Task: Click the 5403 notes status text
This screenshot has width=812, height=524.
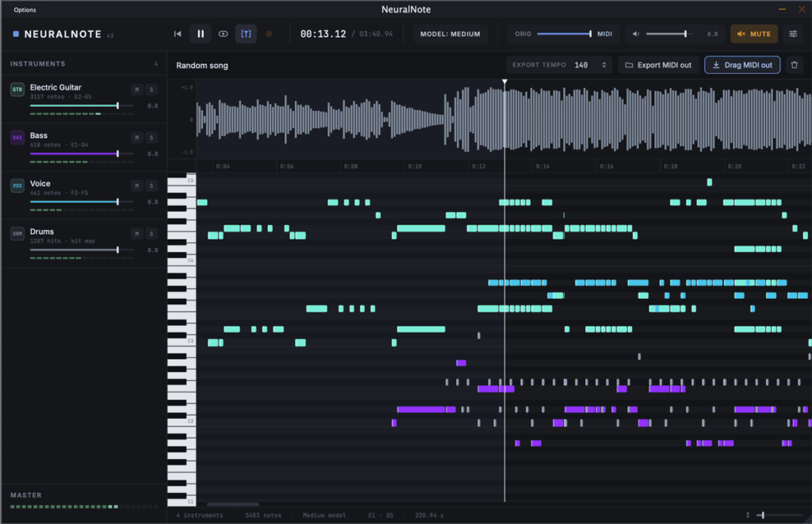Action: [x=263, y=515]
